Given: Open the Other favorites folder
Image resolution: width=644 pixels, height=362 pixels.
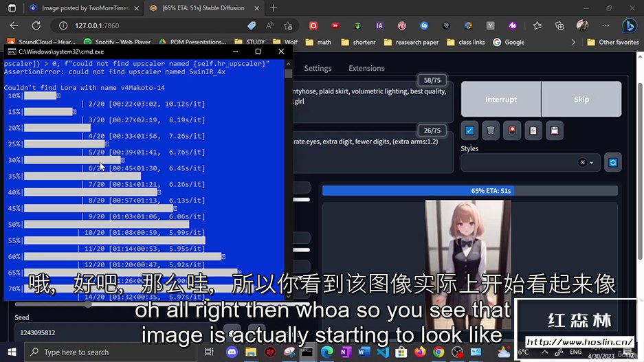Looking at the screenshot, I should tap(613, 42).
